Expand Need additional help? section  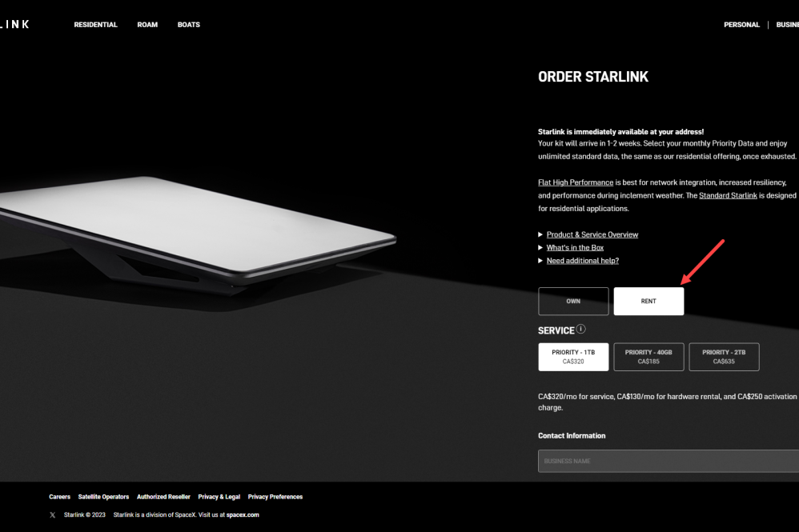(582, 261)
